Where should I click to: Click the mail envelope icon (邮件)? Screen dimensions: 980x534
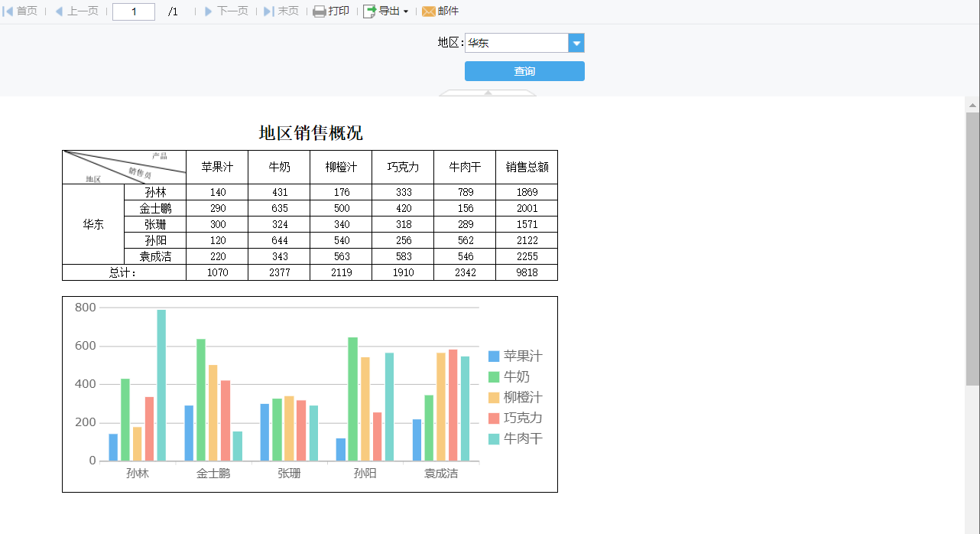point(429,11)
